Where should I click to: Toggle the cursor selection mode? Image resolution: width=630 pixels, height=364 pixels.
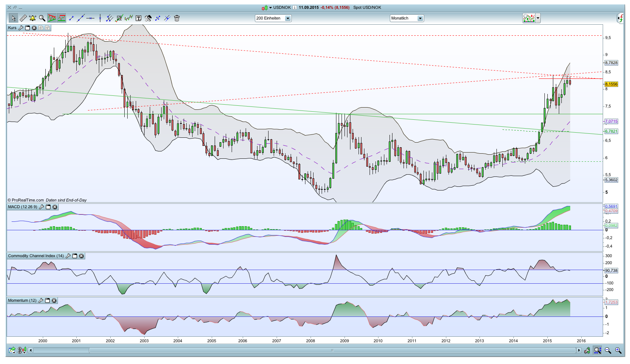pos(13,18)
